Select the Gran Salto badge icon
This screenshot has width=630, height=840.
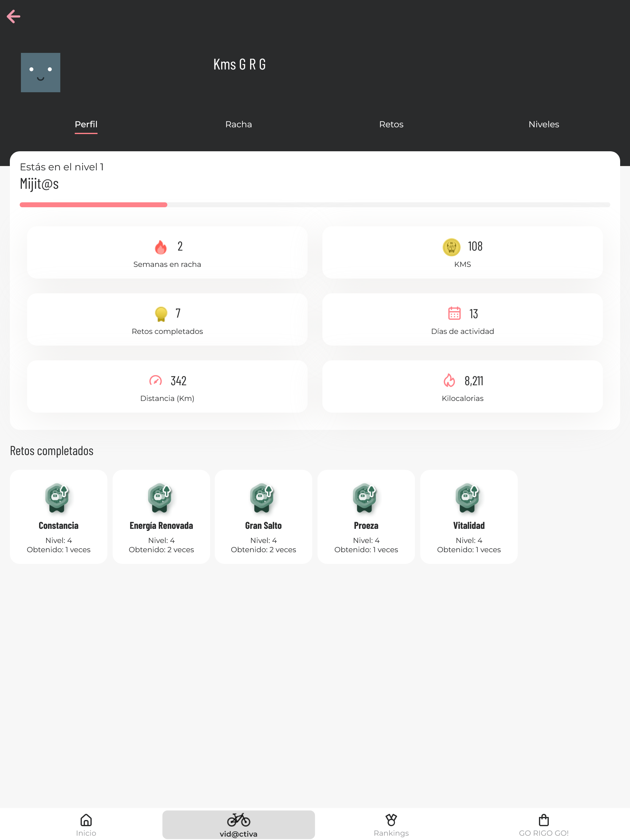[262, 497]
